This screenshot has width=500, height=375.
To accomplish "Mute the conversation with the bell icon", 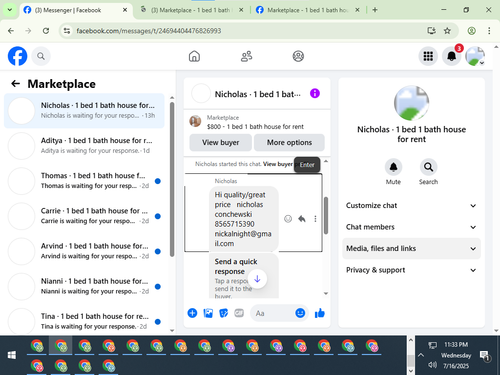I will pos(393,167).
